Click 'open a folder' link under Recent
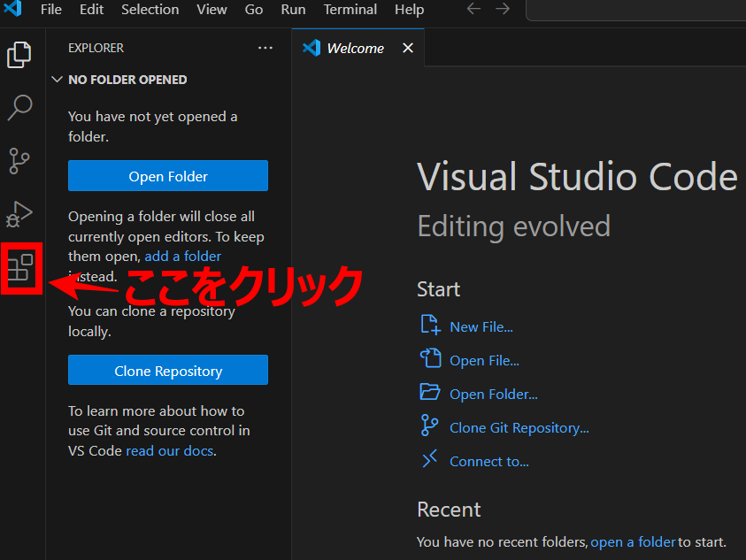Viewport: 746px width, 560px height. 634,542
